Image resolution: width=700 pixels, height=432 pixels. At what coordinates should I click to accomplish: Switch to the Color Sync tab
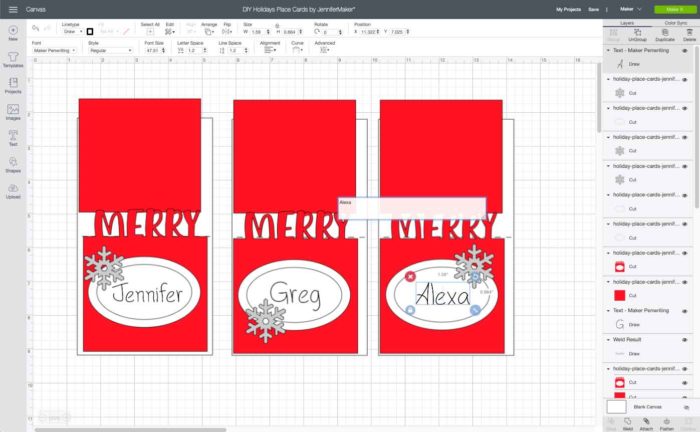pos(675,23)
